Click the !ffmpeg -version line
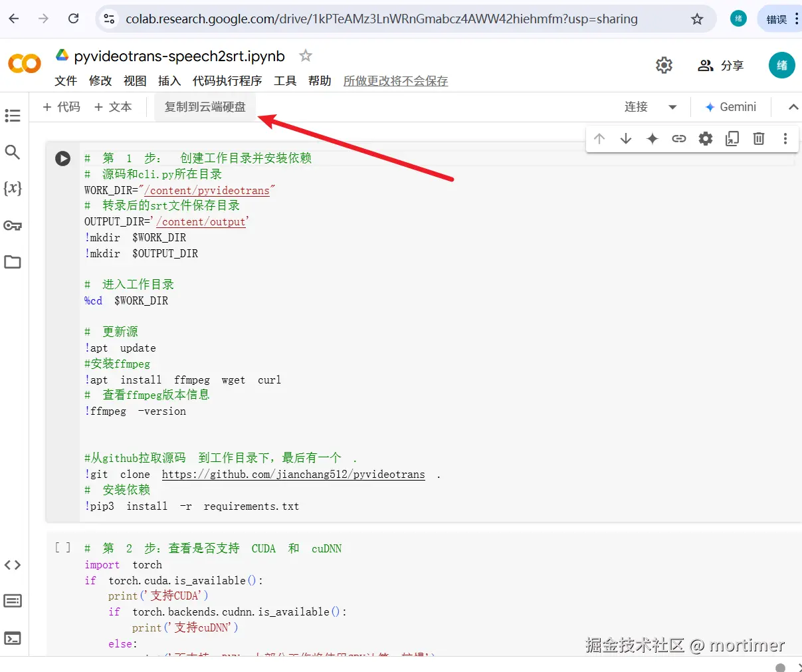The width and height of the screenshot is (802, 672). pos(136,411)
